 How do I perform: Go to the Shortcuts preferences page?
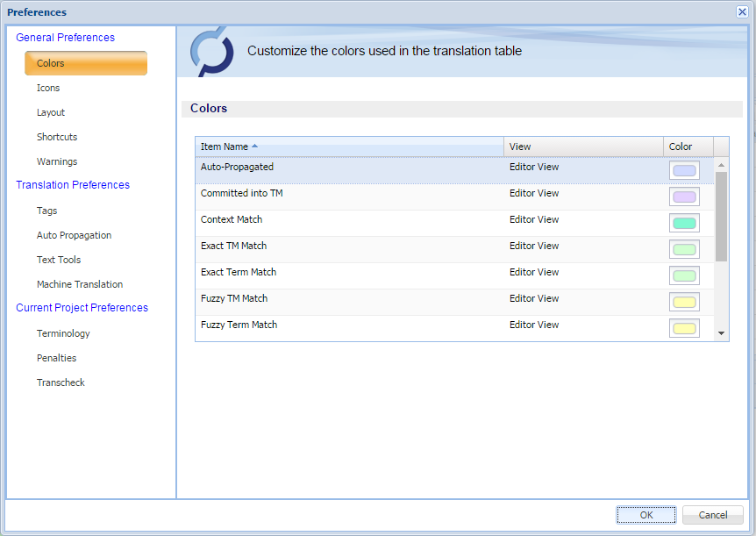pos(57,137)
